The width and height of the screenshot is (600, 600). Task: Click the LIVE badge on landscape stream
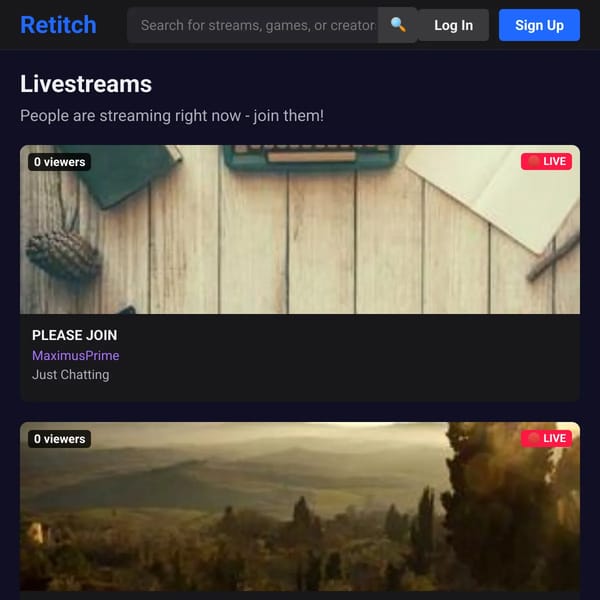coord(546,439)
